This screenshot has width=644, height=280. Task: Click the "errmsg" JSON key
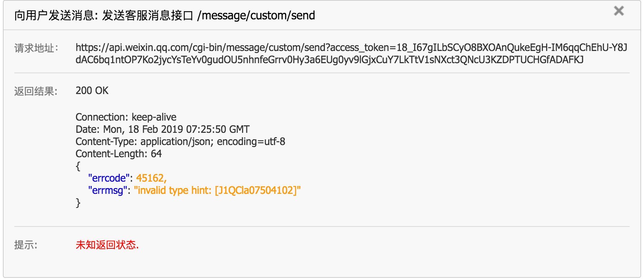pos(108,190)
